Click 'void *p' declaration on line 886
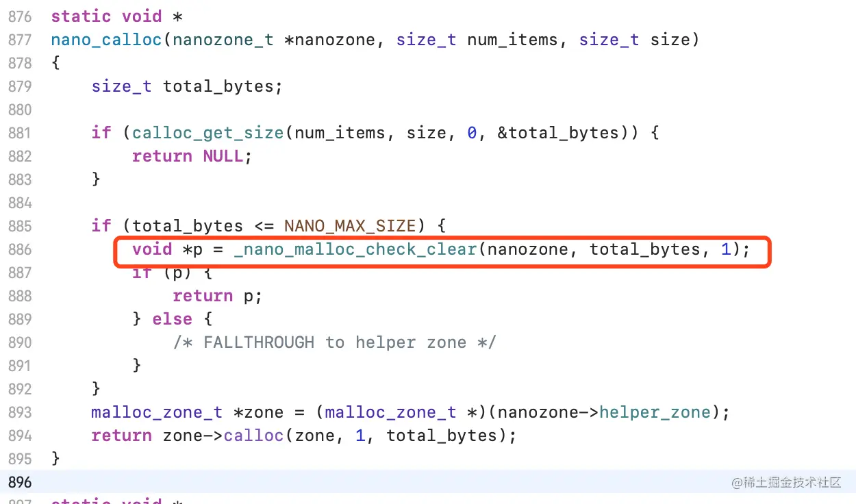856x504 pixels. 167,249
